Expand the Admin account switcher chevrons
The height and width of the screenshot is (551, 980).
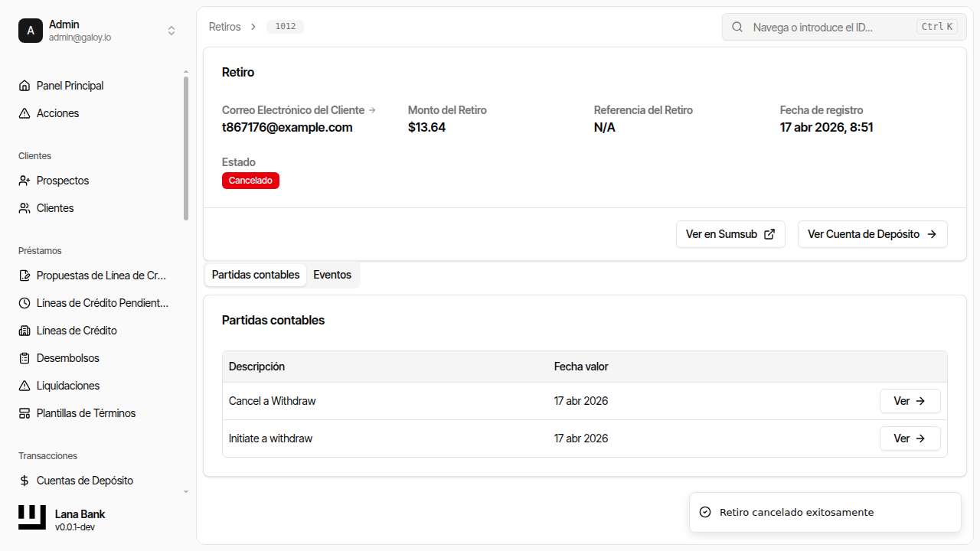[x=171, y=31]
